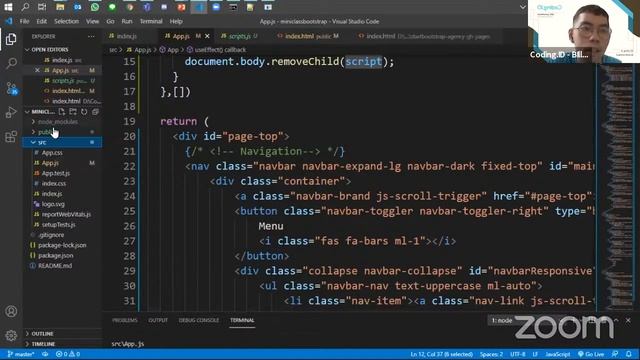This screenshot has height=360, width=640.
Task: Switch to index.html public tab
Action: (308, 36)
